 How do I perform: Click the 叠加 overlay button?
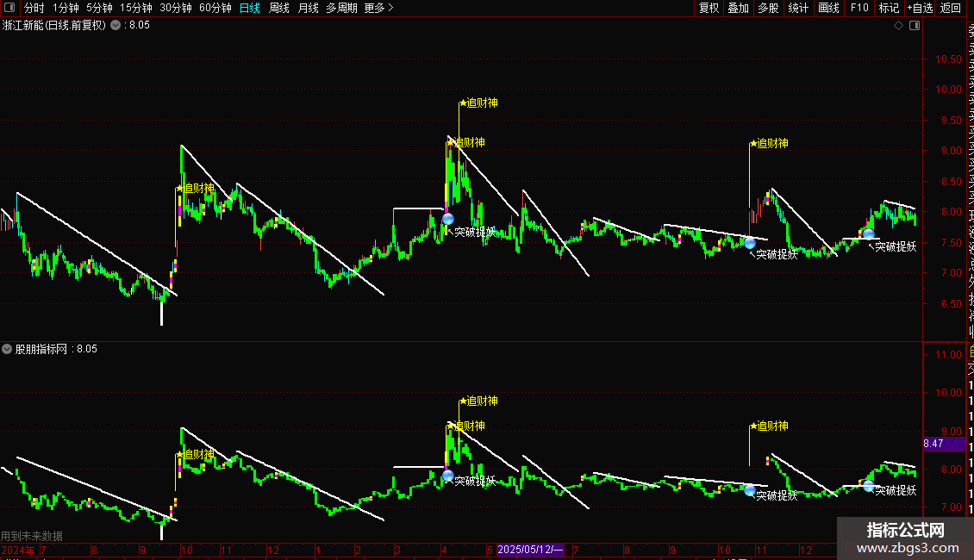[739, 8]
